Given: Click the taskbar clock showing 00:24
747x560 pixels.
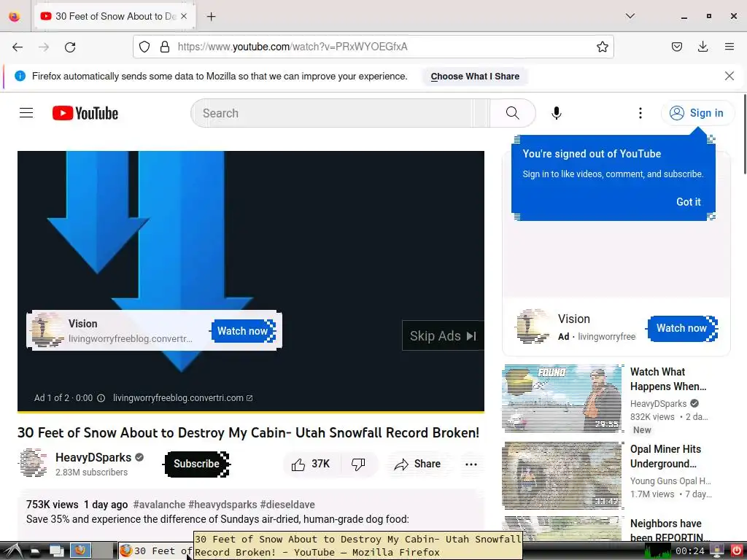Looking at the screenshot, I should 689,551.
